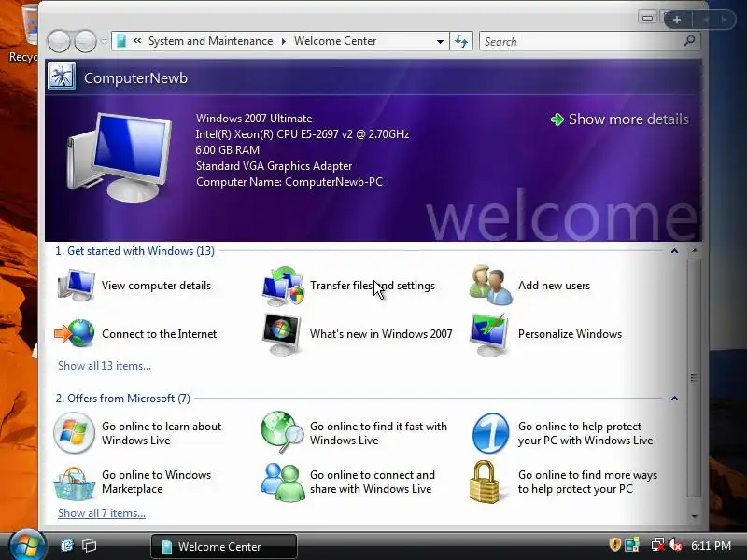This screenshot has height=560, width=747.
Task: Click the Search input field
Action: coord(581,41)
